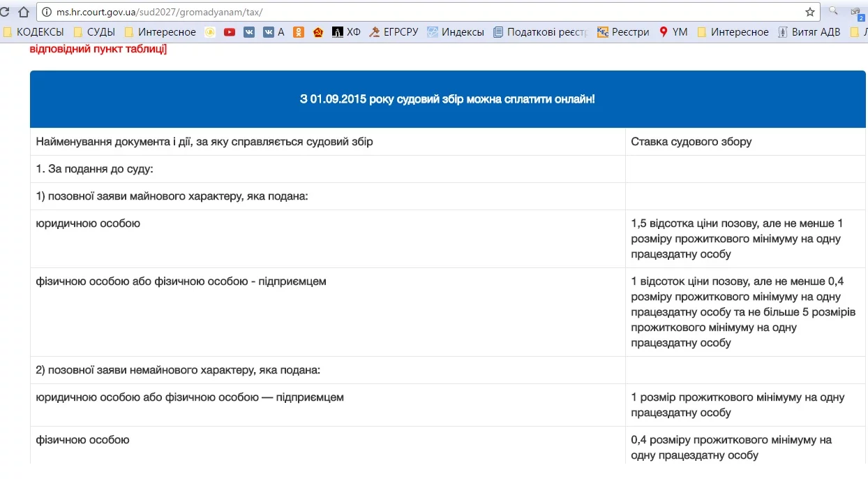Open the Витяг АДВ bookmark
Image resolution: width=868 pixels, height=479 pixels.
(809, 32)
